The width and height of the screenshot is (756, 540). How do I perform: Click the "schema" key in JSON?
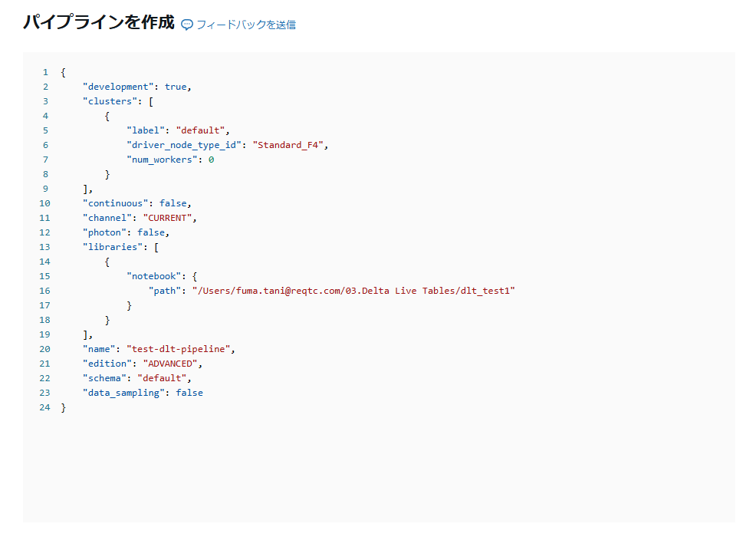104,378
